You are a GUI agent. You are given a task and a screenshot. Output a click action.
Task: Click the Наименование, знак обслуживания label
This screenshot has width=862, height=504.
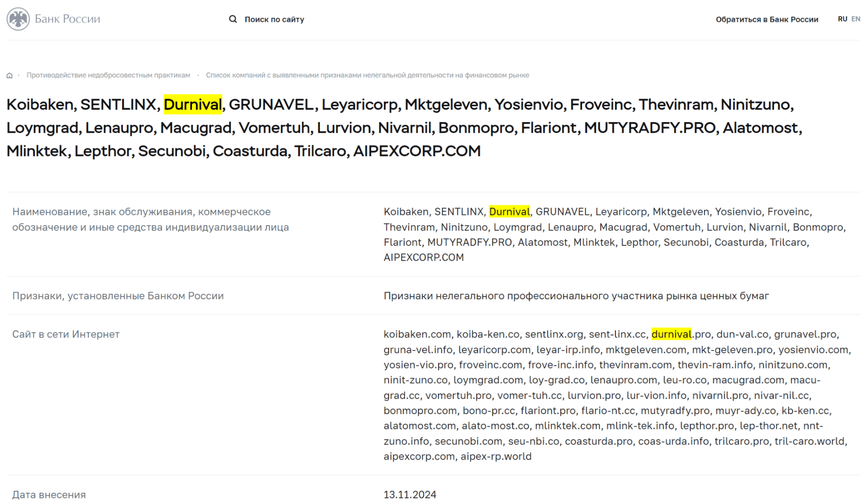(x=150, y=219)
